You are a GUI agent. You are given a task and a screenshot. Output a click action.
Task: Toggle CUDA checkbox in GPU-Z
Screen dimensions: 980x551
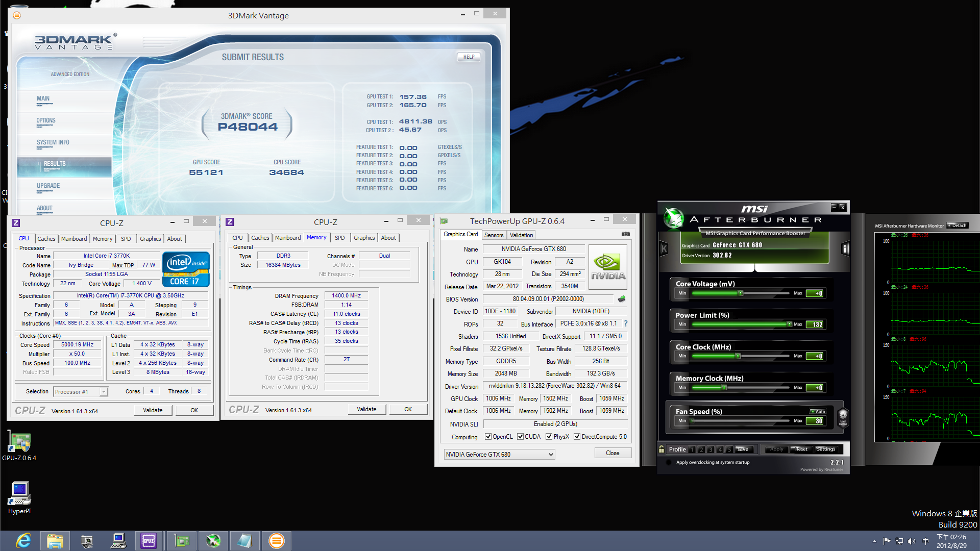point(520,437)
